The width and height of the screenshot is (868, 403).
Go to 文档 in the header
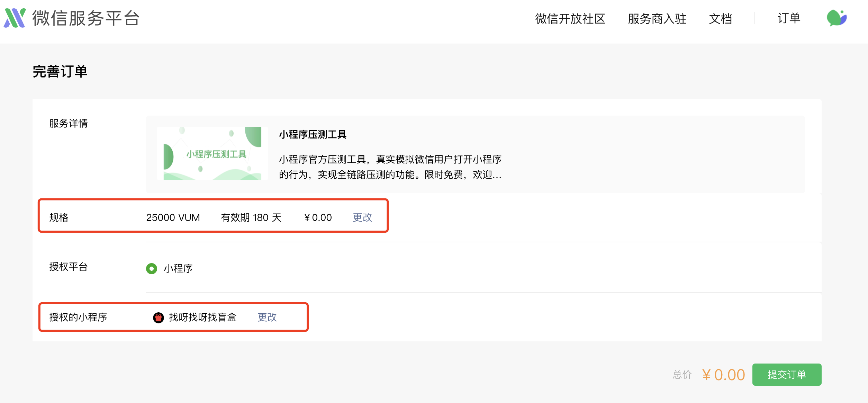[721, 19]
